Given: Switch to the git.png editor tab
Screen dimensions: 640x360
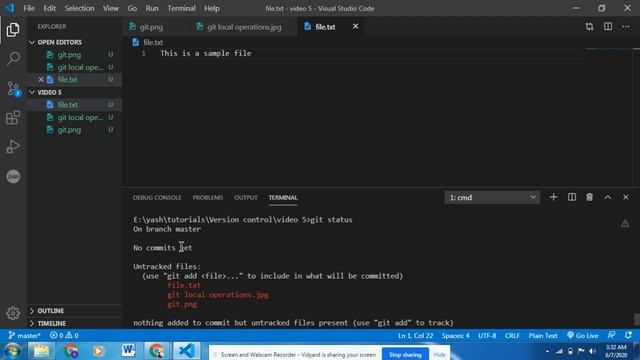Looking at the screenshot, I should coord(151,27).
